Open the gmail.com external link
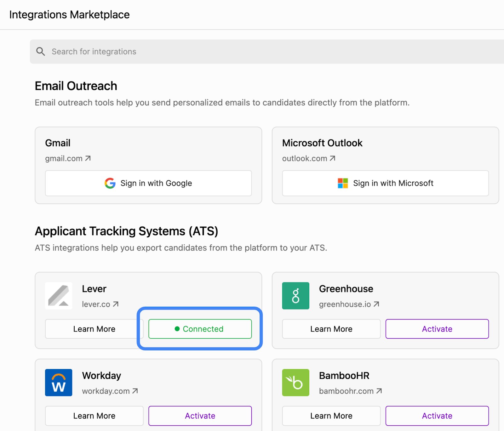 pyautogui.click(x=68, y=158)
